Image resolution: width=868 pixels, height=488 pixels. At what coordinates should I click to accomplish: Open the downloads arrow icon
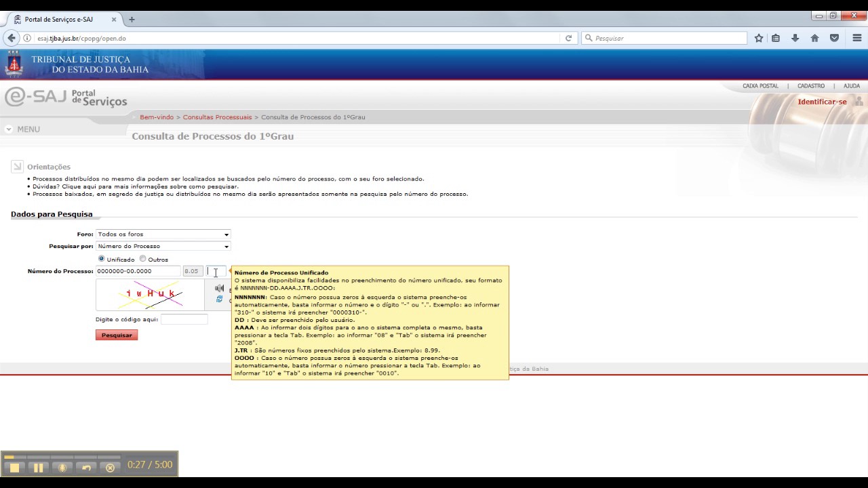pos(795,38)
